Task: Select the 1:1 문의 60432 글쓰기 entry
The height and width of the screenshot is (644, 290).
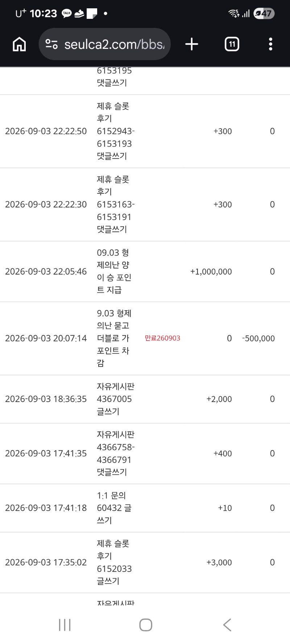Action: click(114, 508)
